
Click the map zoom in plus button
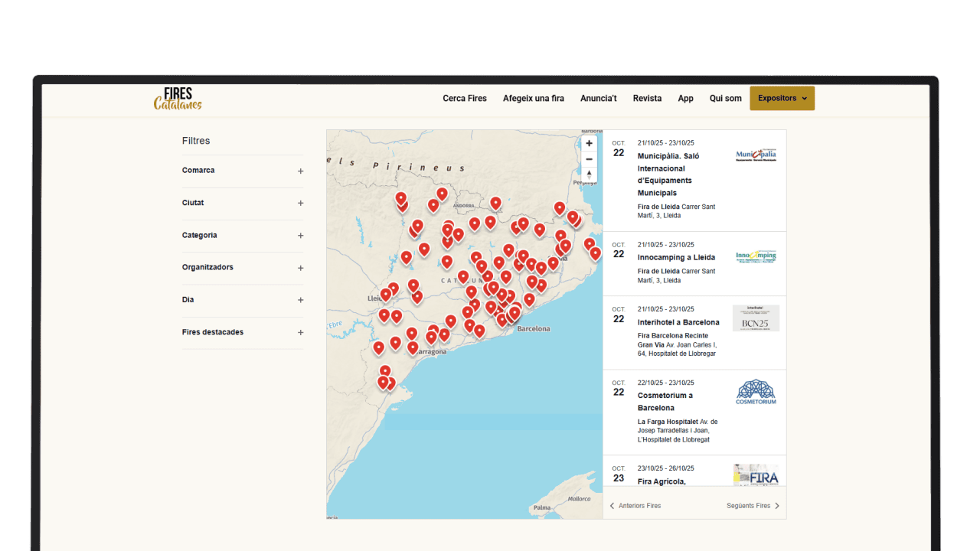[x=589, y=144]
